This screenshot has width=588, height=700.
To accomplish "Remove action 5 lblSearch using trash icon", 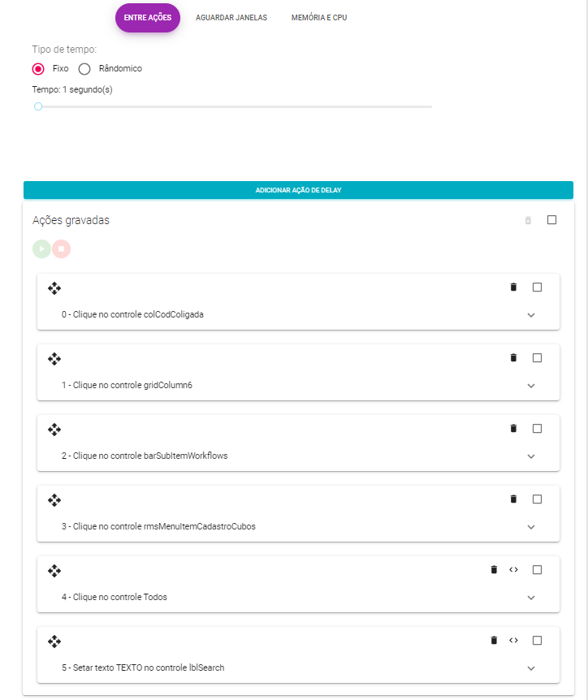I will [x=494, y=641].
